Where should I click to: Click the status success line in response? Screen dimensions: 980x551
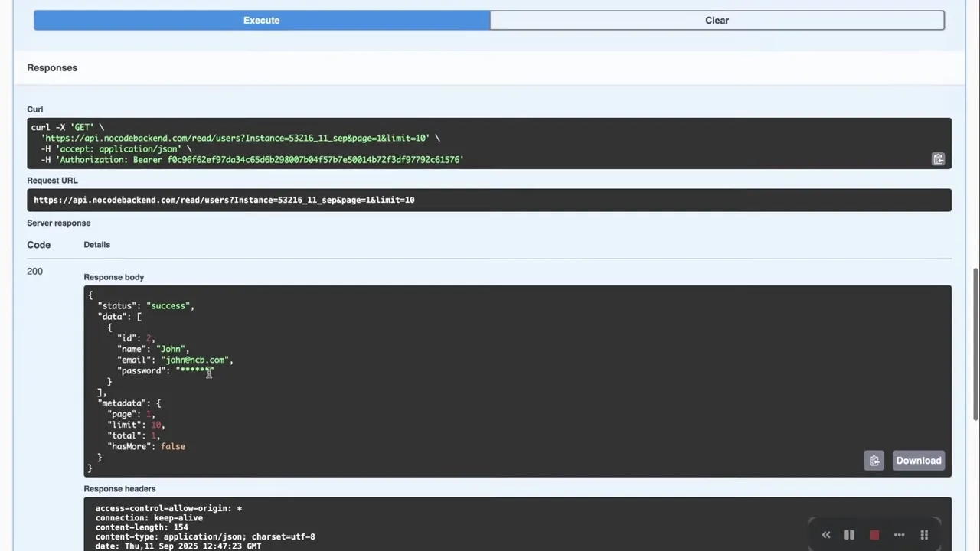145,306
